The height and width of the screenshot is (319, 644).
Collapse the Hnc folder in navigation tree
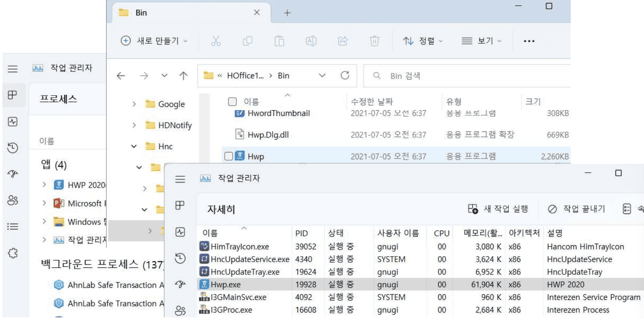click(134, 146)
